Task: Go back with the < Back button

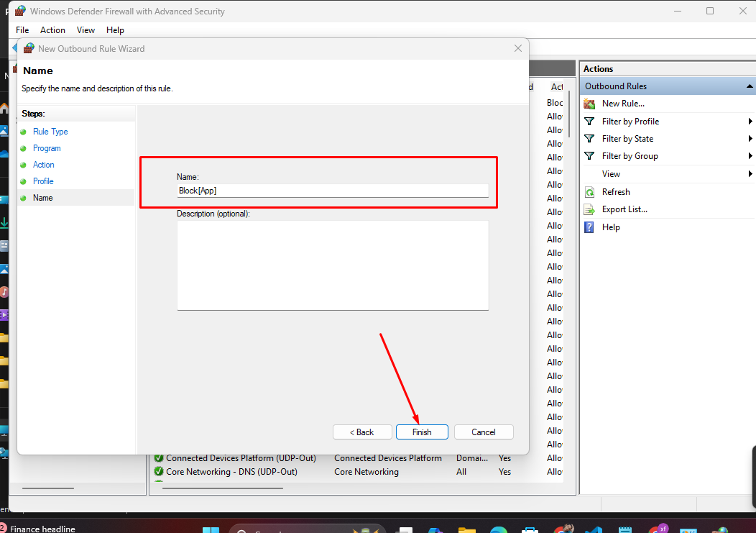Action: click(x=361, y=432)
